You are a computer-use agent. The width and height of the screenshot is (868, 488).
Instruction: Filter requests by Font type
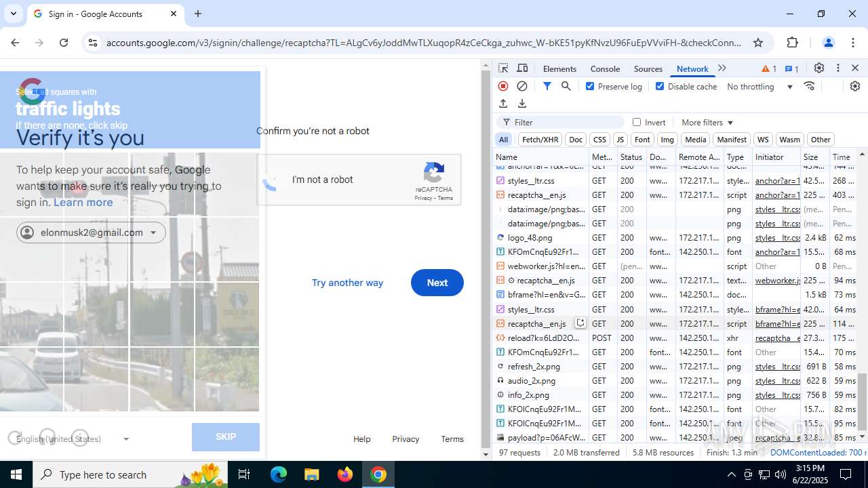click(642, 140)
